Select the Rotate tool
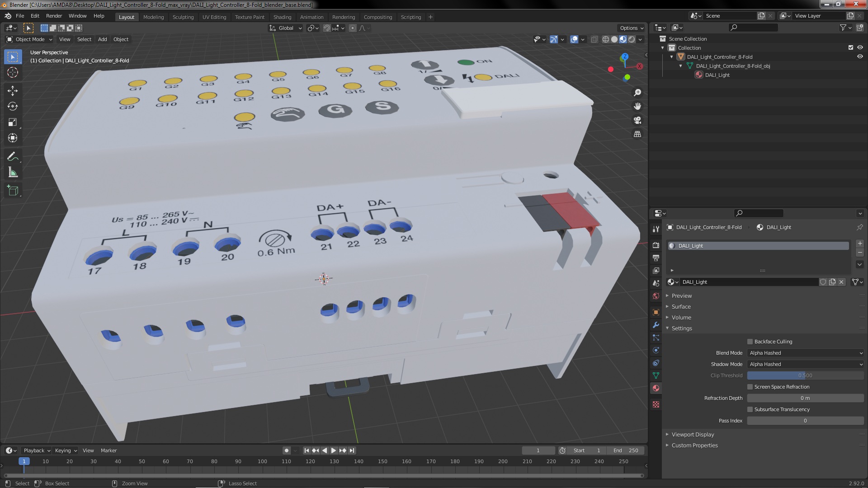 tap(13, 107)
